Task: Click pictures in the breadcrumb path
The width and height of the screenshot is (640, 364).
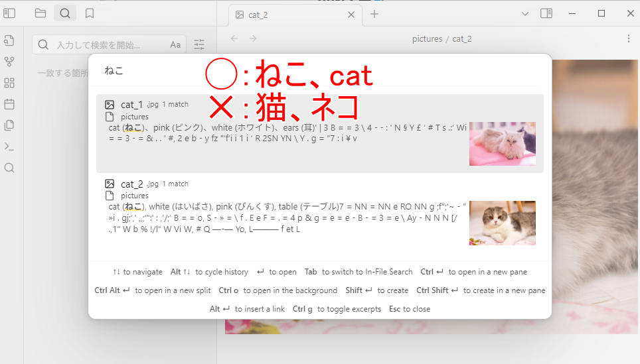Action: [427, 38]
